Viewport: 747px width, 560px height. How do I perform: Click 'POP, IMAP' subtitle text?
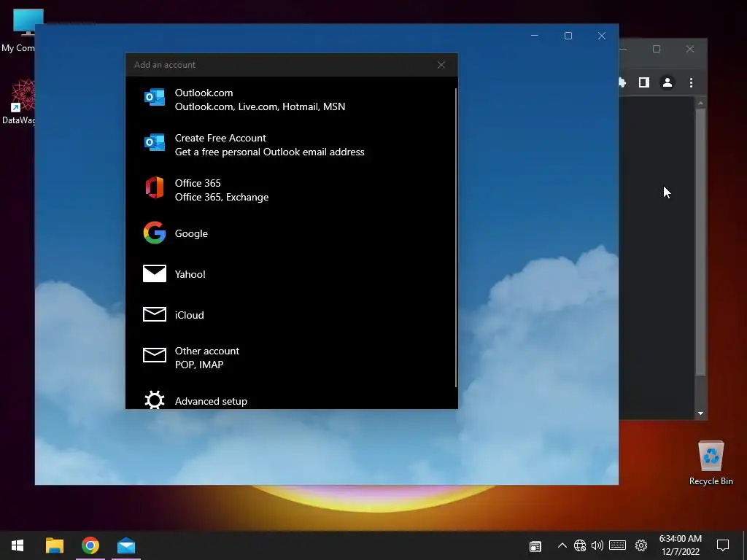point(199,365)
